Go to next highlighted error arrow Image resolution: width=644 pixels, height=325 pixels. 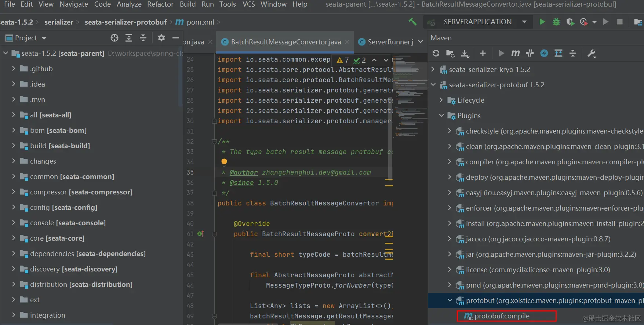(x=386, y=60)
